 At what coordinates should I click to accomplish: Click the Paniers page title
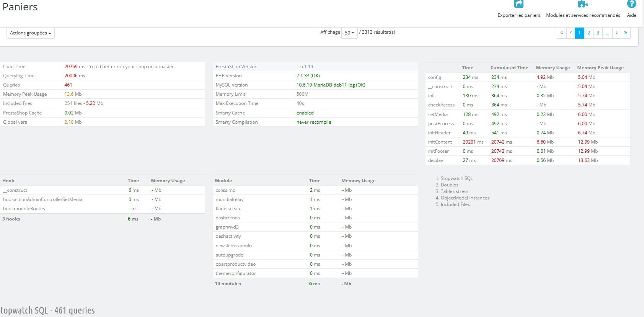pyautogui.click(x=20, y=7)
